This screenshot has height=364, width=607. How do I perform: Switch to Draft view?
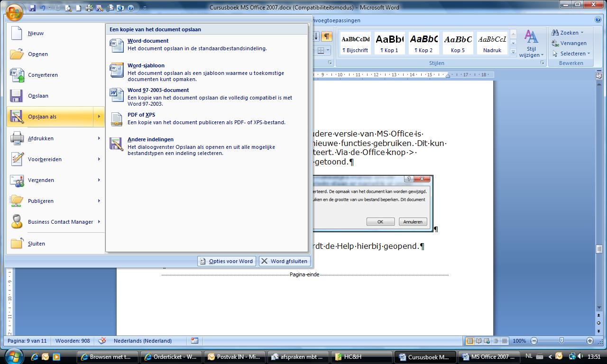point(505,341)
